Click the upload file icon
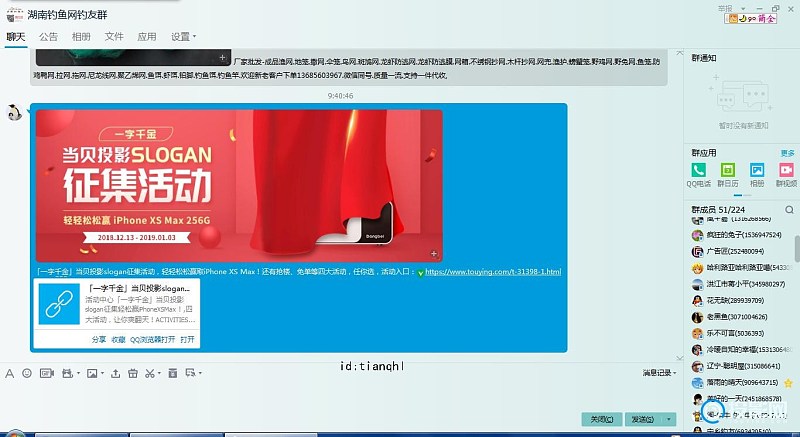800x437 pixels. point(116,373)
